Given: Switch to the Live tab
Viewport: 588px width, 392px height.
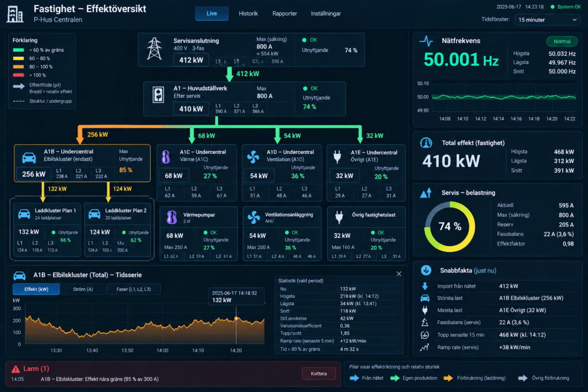Looking at the screenshot, I should click(212, 14).
